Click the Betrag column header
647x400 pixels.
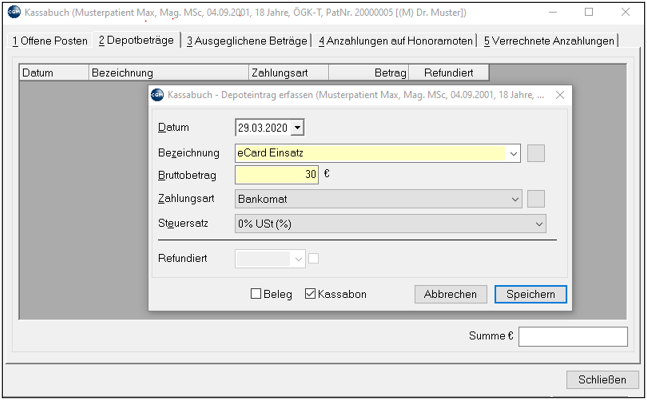click(x=368, y=73)
